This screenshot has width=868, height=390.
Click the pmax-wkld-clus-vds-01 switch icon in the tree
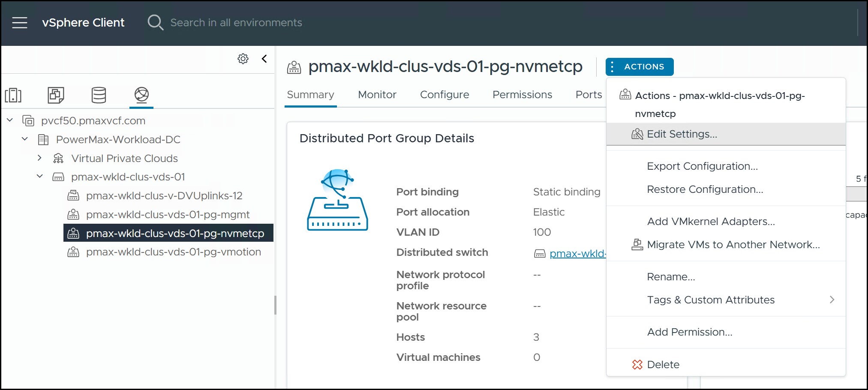(x=58, y=177)
